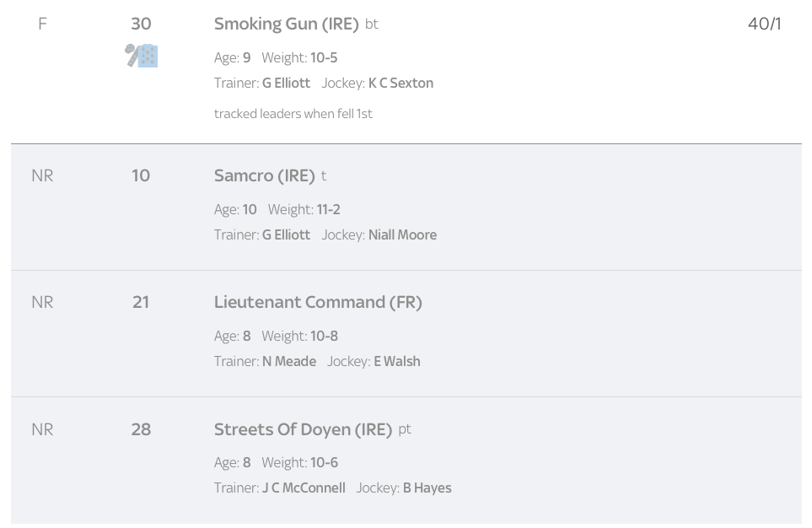Click Samcro's trainer G Elliott
The height and width of the screenshot is (528, 812).
pyautogui.click(x=287, y=234)
